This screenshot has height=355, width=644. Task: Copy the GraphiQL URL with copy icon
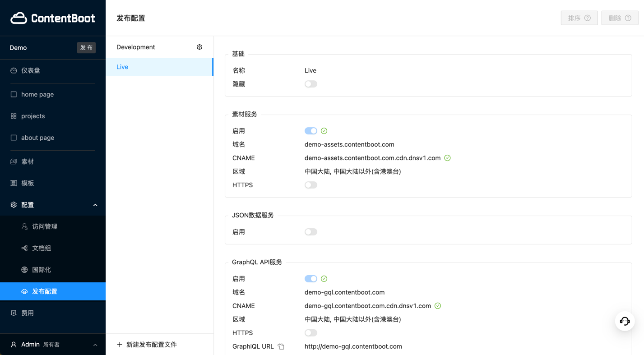tap(281, 346)
